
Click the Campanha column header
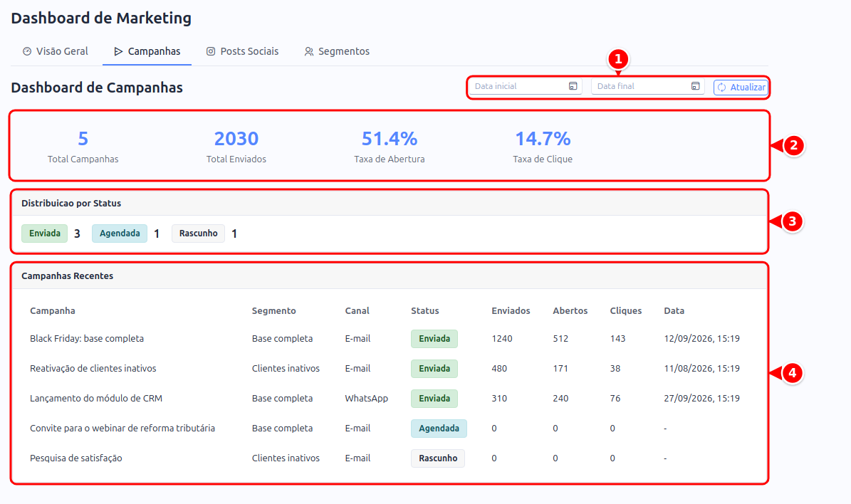point(53,311)
